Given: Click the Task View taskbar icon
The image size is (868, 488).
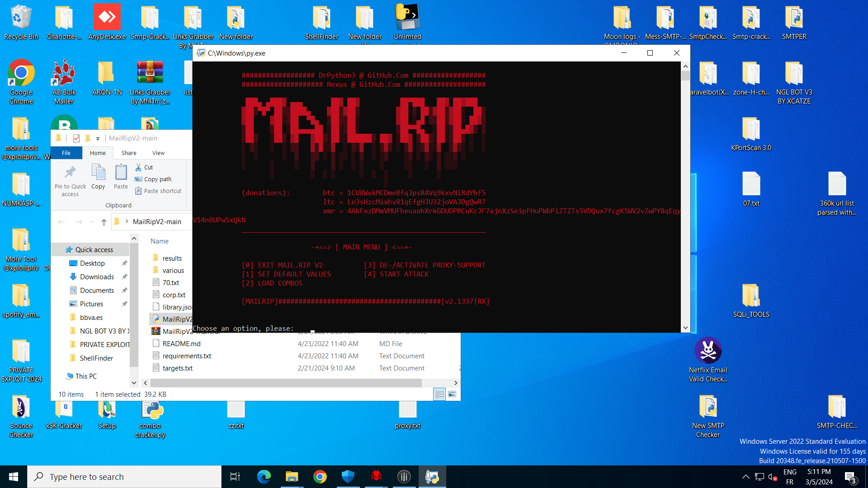Looking at the screenshot, I should click(235, 477).
